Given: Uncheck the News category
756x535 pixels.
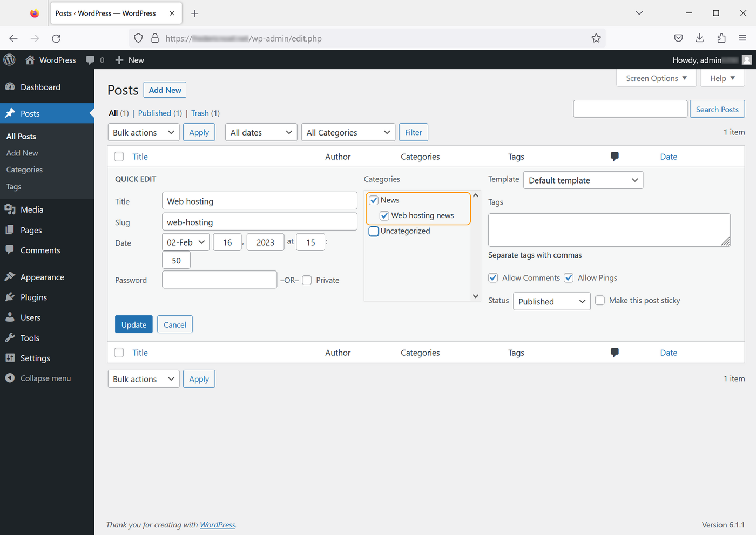Looking at the screenshot, I should [374, 200].
